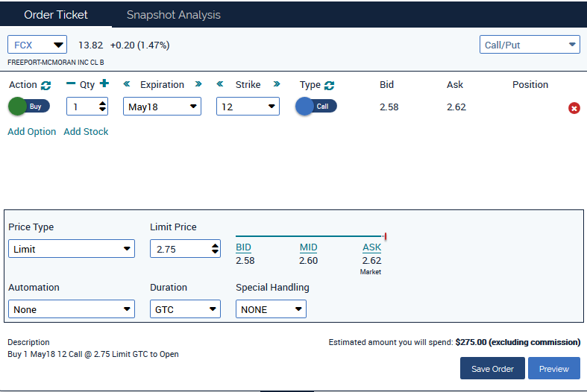Click the Type swap refresh icon
587x392 pixels.
(x=330, y=85)
